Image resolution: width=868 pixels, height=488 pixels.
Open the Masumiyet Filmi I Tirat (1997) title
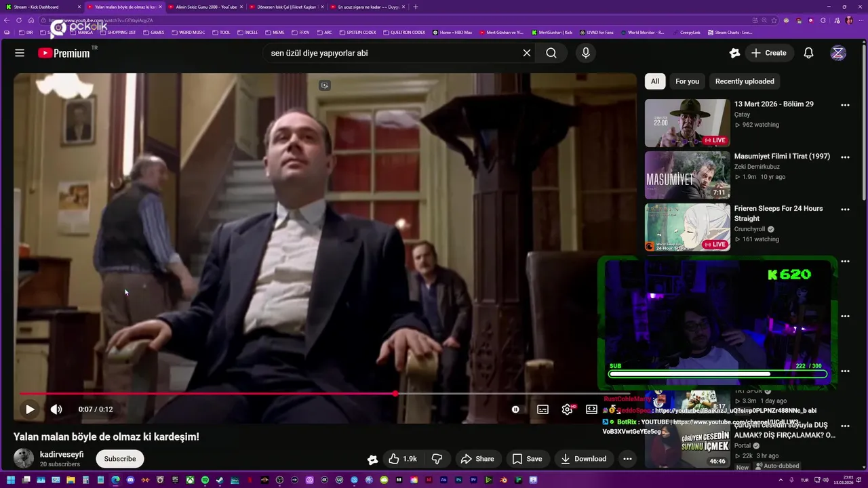click(x=782, y=156)
